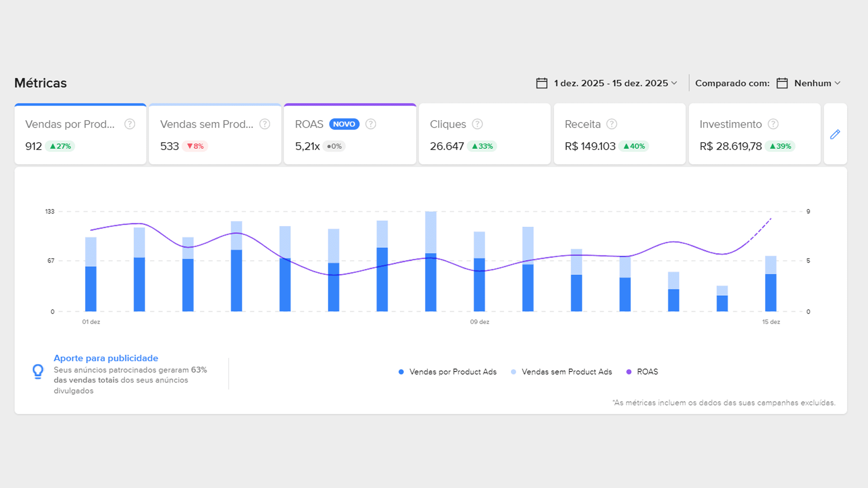Click the lightbulb insight icon
This screenshot has height=488, width=868.
38,371
